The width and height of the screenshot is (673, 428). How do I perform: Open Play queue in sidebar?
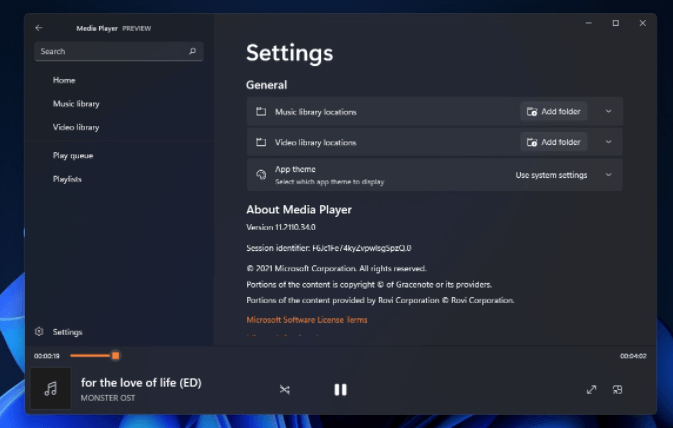click(x=73, y=155)
